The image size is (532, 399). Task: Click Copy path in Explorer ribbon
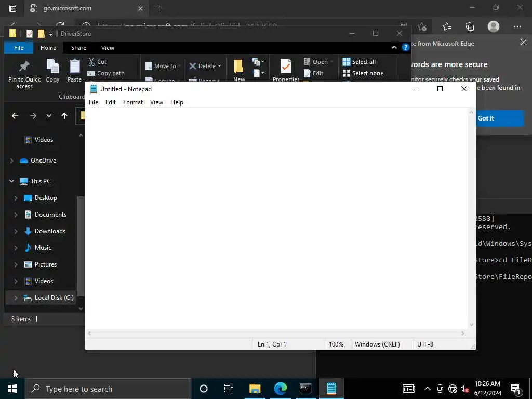pyautogui.click(x=106, y=73)
